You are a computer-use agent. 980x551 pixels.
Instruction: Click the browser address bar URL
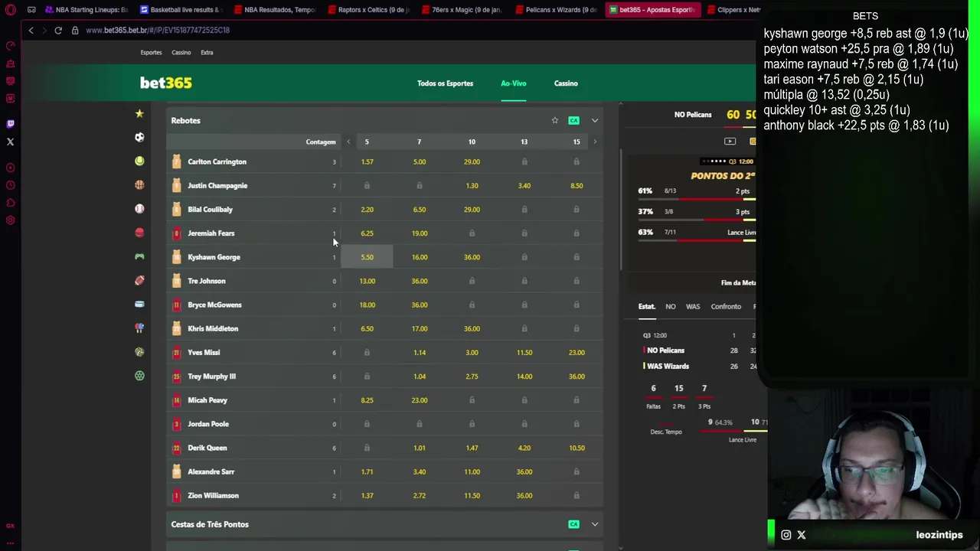coord(158,30)
